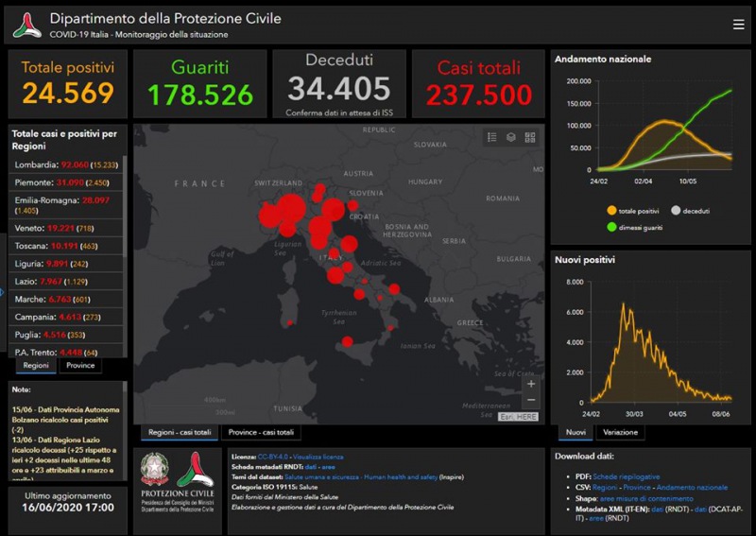Open the map legend list icon
This screenshot has height=536, width=756.
(x=491, y=137)
